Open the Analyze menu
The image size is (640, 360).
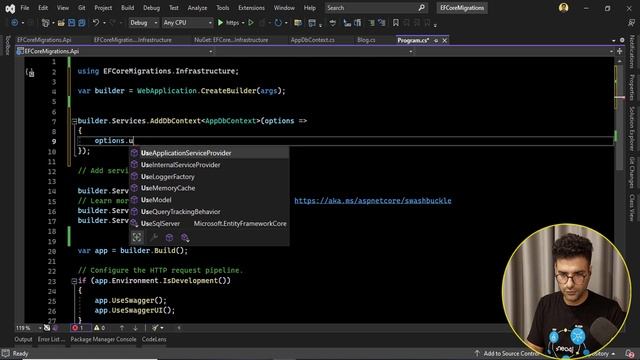point(197,8)
